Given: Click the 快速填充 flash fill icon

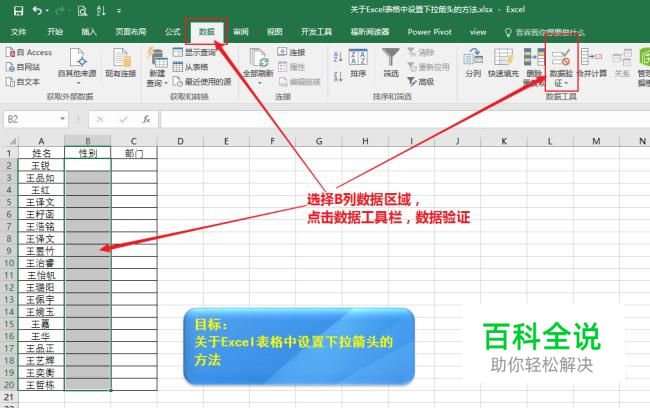Looking at the screenshot, I should [x=503, y=63].
